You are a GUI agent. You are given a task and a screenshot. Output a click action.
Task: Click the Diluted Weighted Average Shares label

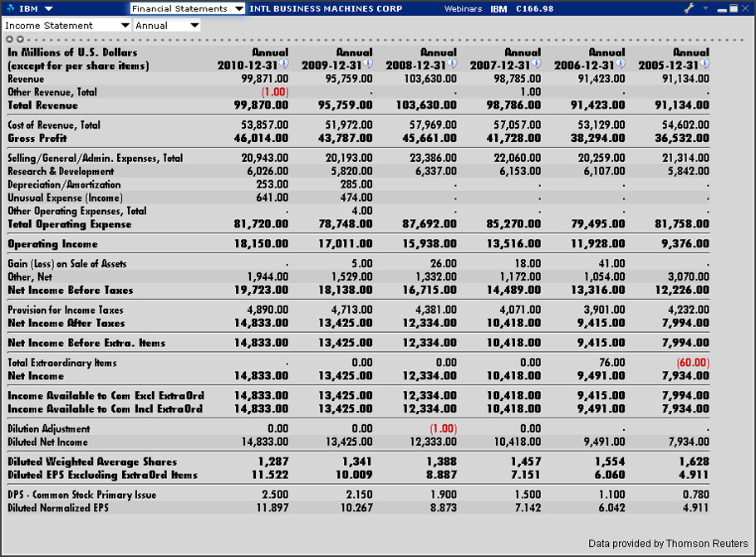pyautogui.click(x=92, y=462)
